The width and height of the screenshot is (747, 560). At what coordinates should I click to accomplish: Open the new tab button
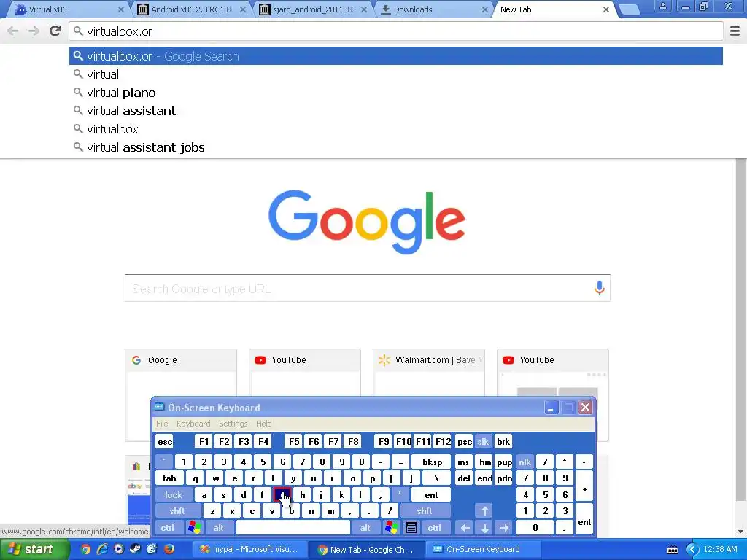click(630, 9)
